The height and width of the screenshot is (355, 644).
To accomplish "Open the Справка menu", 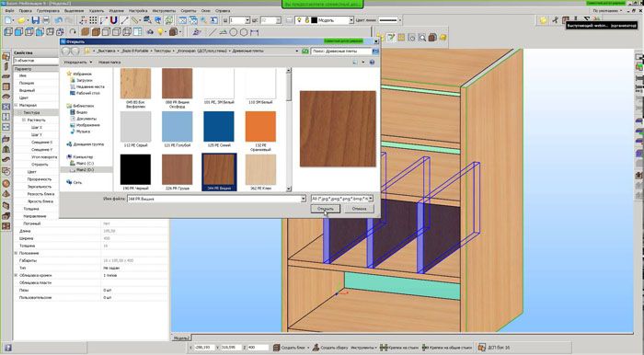I will tap(223, 10).
